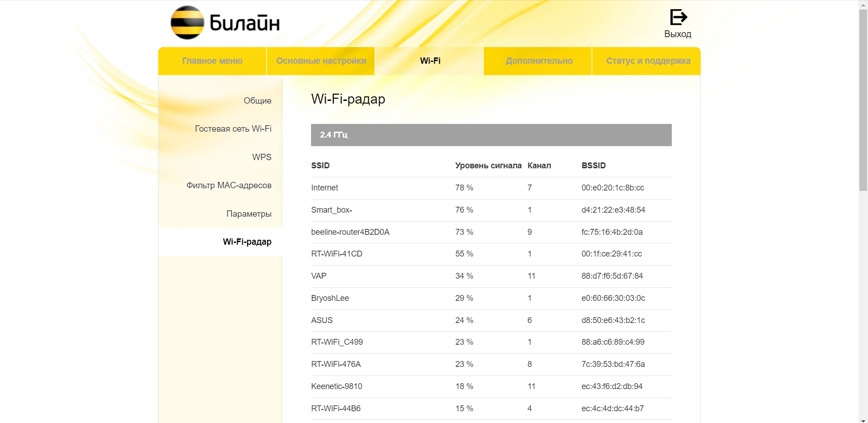Switch to Основные настройки tab
Screen dimensions: 868x423
click(321, 61)
